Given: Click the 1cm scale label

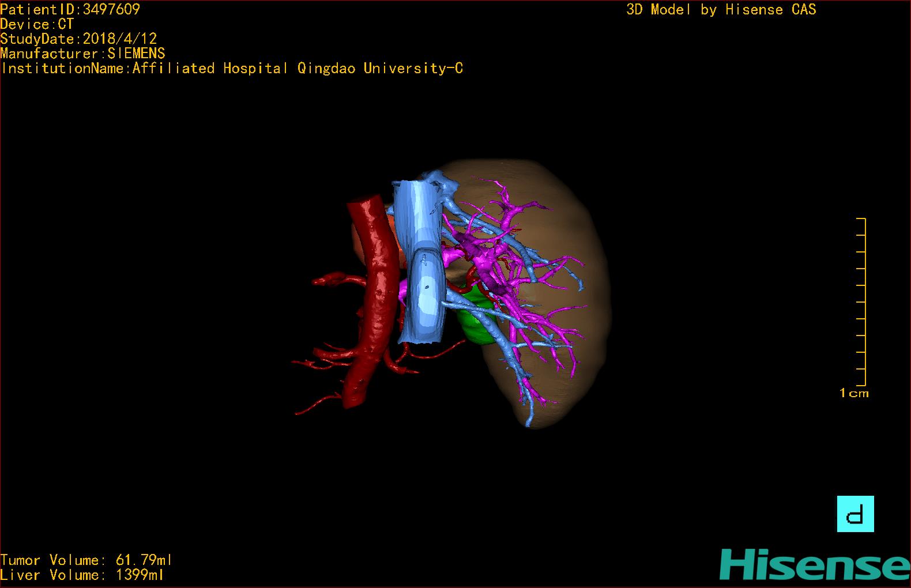Looking at the screenshot, I should click(x=854, y=393).
